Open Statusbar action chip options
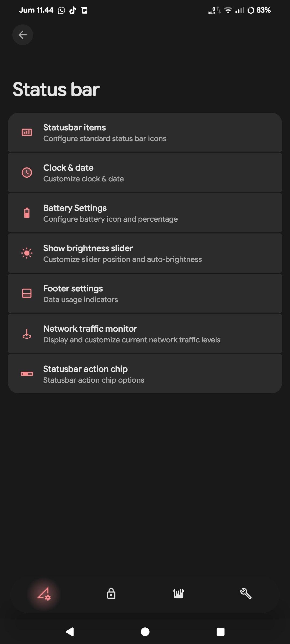Screen dimensions: 290x644 [x=145, y=374]
